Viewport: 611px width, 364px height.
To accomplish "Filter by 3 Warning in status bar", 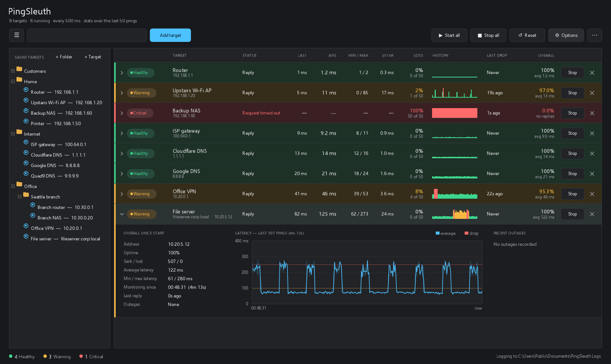I will 57,357.
